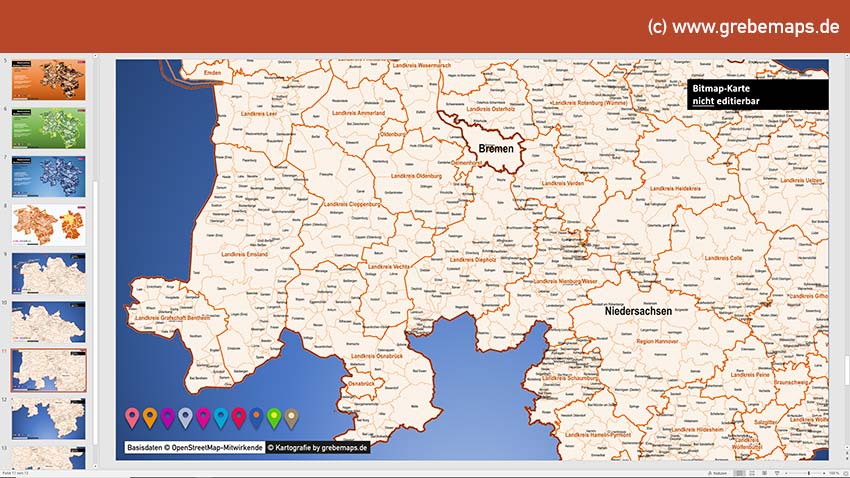This screenshot has height=478, width=850.
Task: Click the Landkreis Grafschaft Bentheim label
Action: point(172,318)
